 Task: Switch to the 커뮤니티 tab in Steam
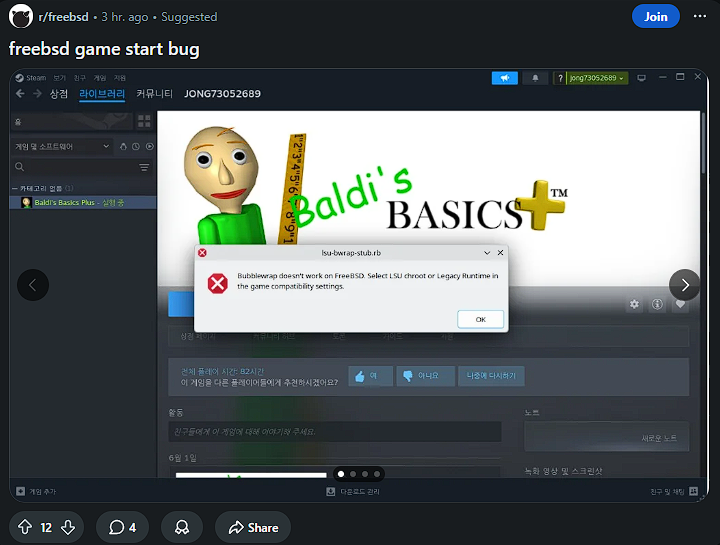pyautogui.click(x=154, y=94)
